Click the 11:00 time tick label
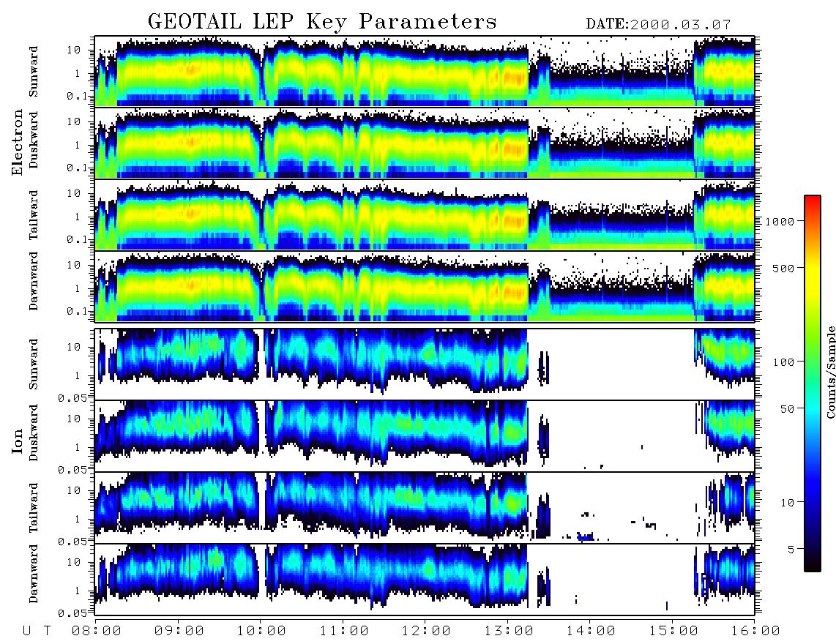The width and height of the screenshot is (836, 644). coord(344,632)
